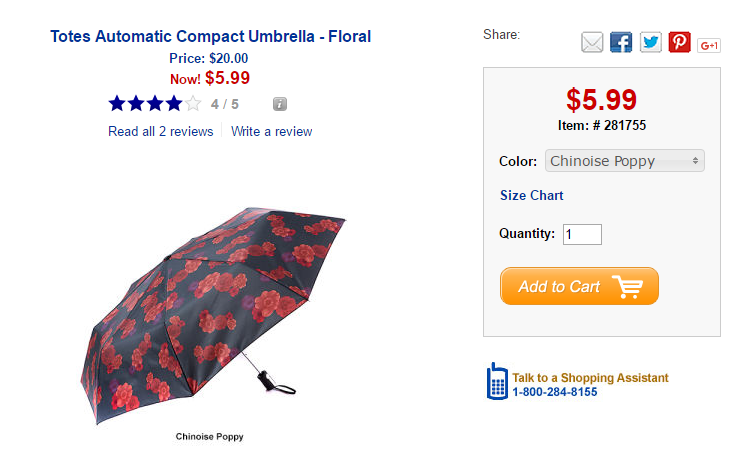Image resolution: width=747 pixels, height=457 pixels.
Task: Click Read all 2 reviews
Action: [x=160, y=131]
